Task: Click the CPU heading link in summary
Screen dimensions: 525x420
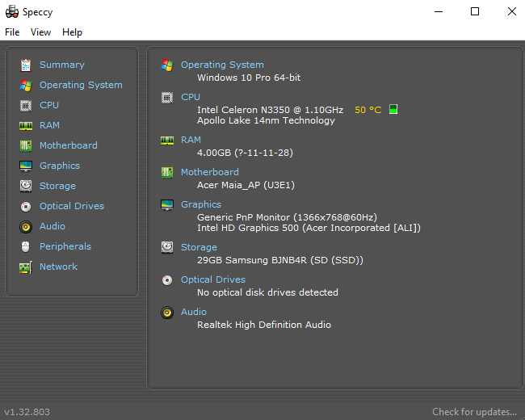Action: [191, 97]
